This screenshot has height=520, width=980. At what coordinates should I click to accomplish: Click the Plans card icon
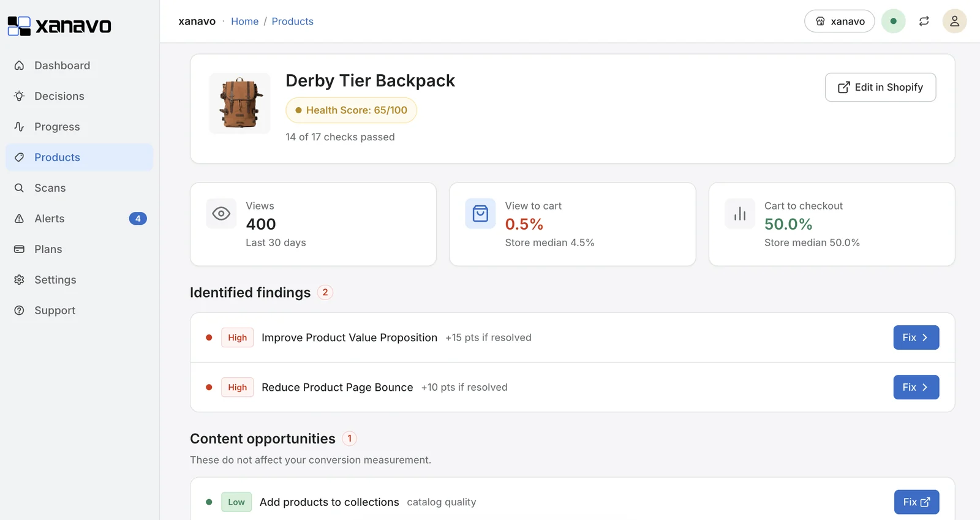tap(20, 249)
